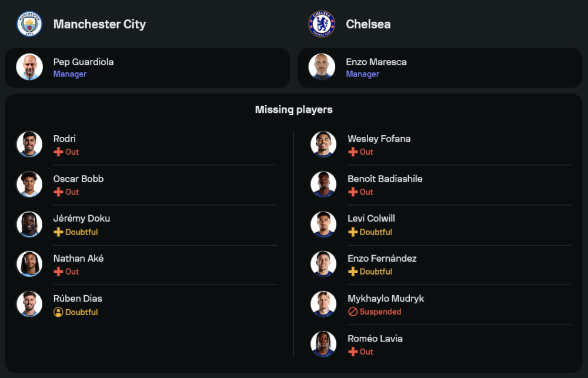Viewport: 588px width, 378px height.
Task: Click Jérémy Doku's yellow doubtful cross icon
Action: (58, 232)
